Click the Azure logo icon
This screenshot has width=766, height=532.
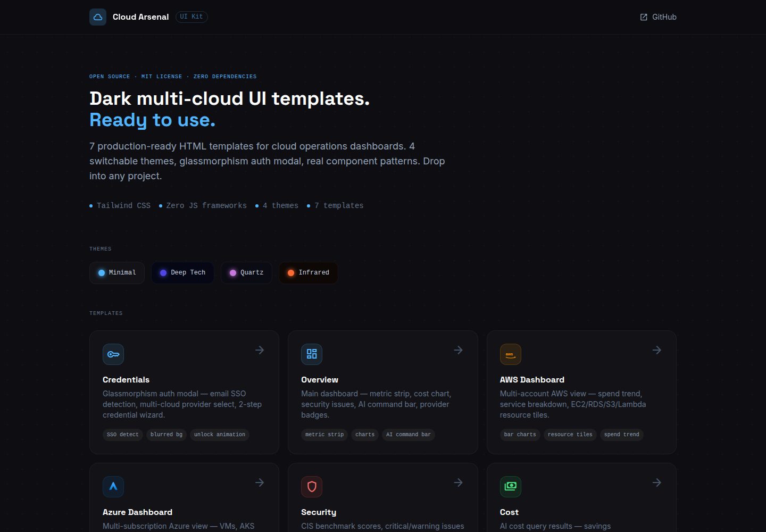113,487
